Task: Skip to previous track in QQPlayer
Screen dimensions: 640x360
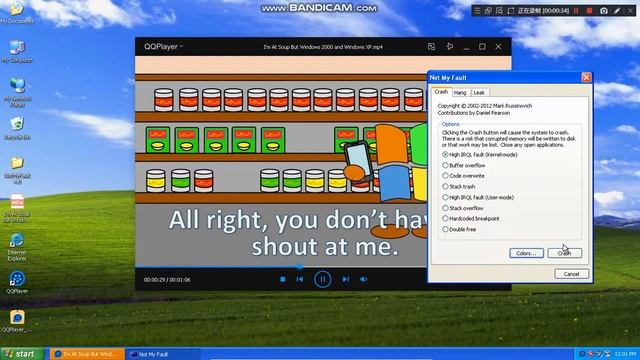Action: pyautogui.click(x=300, y=280)
